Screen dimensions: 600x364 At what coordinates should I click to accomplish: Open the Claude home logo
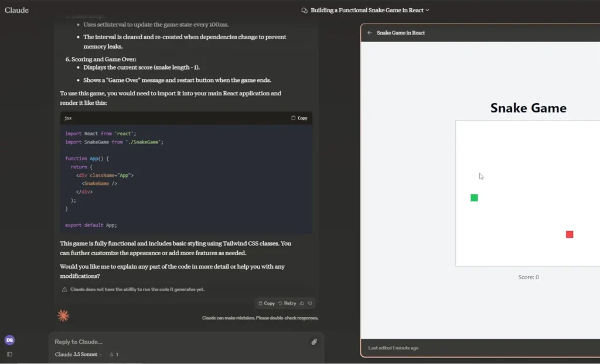[16, 11]
